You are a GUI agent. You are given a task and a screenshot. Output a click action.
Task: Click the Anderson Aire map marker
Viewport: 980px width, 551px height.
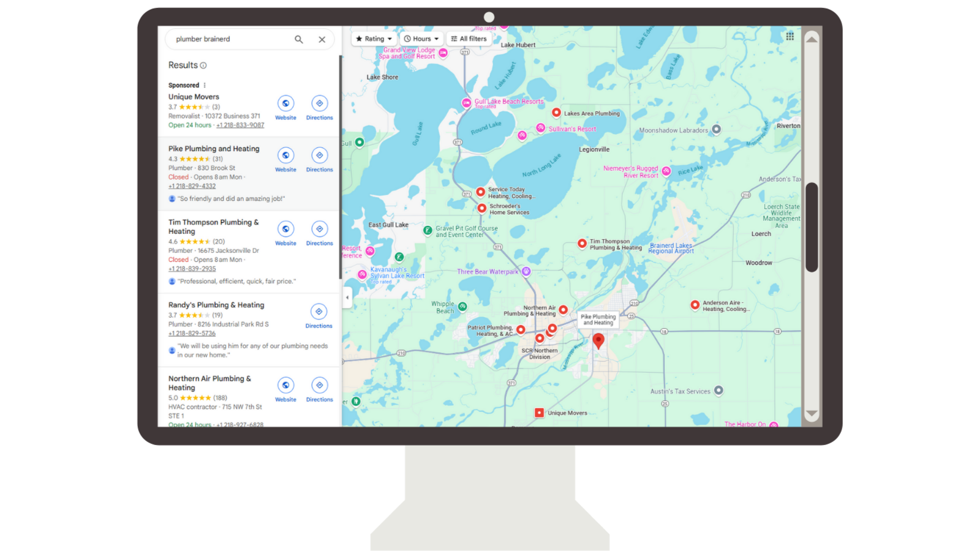tap(695, 305)
